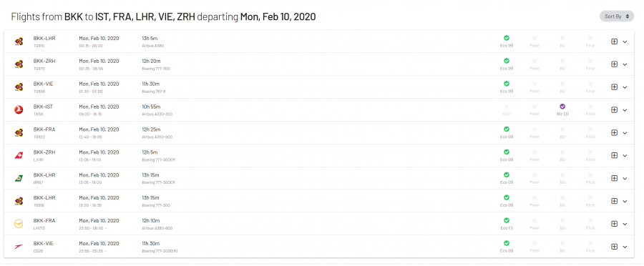The width and height of the screenshot is (644, 266).
Task: Add the Lufthansa BKK-FRA flight via plus icon
Action: click(615, 224)
